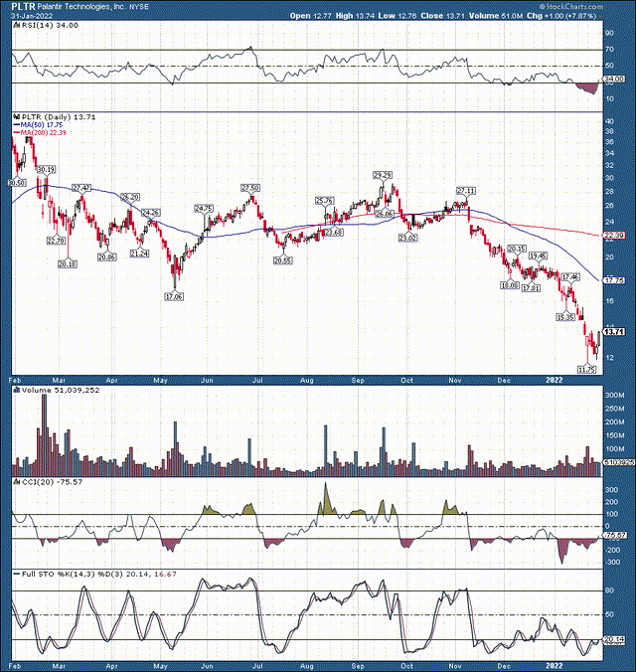
Task: Click the MA(200) 22.39 legend text
Action: (44, 132)
